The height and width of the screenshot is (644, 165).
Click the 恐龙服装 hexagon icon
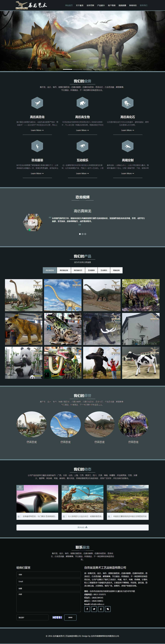37,146
